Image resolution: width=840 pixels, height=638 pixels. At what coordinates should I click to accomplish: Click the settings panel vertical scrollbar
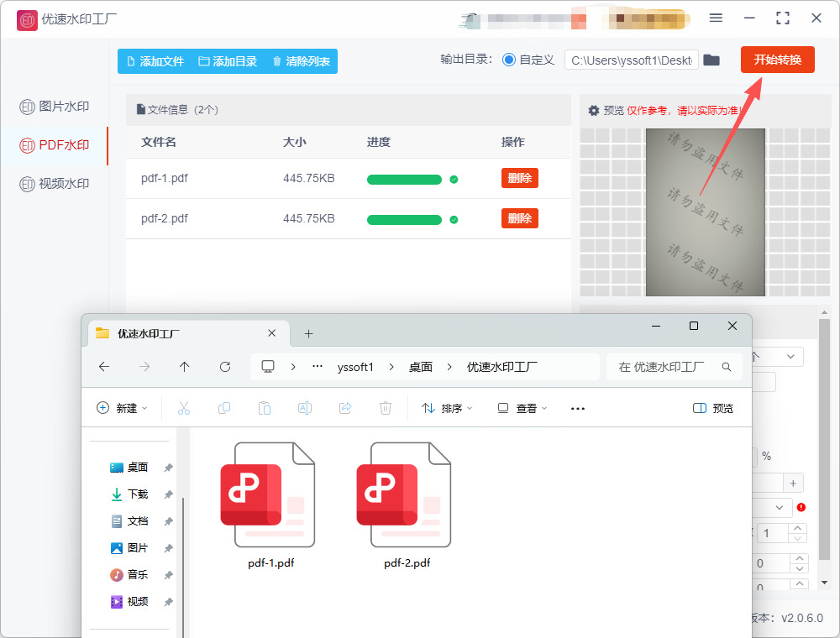(x=824, y=439)
